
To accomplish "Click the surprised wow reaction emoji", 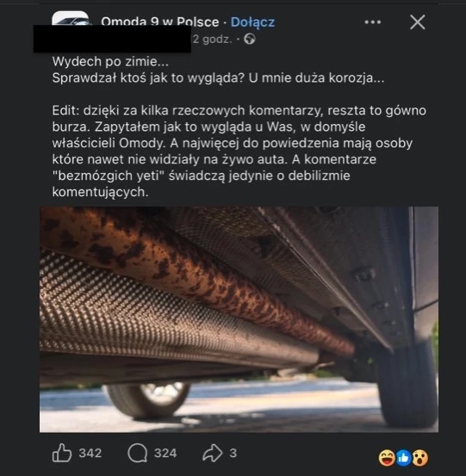I will click(419, 458).
